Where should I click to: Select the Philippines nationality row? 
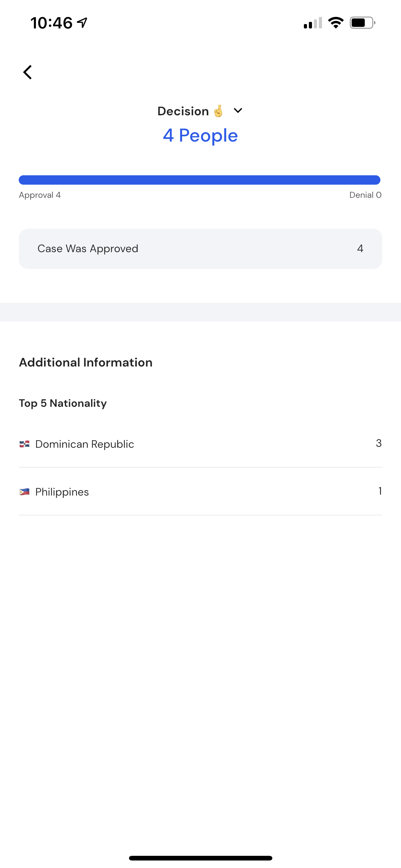click(200, 491)
